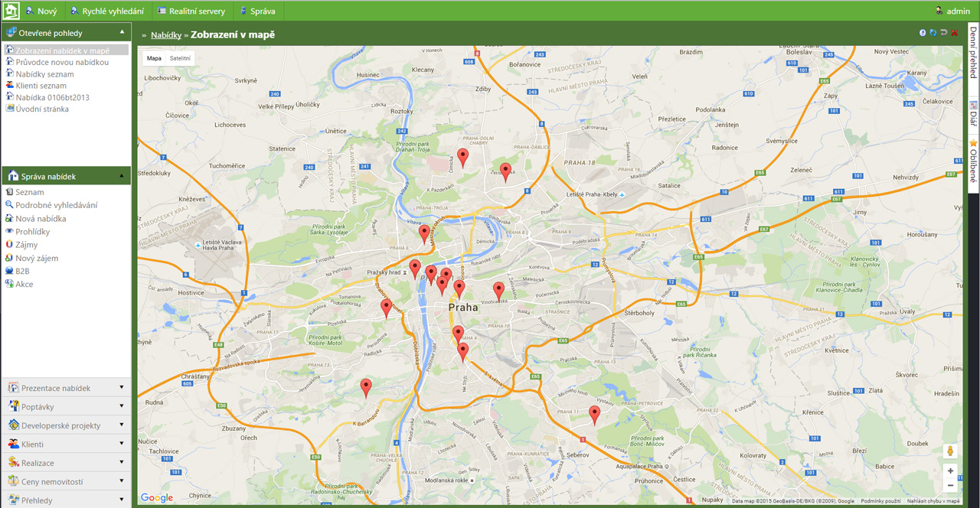The height and width of the screenshot is (508, 980).
Task: Open the Diář side tab
Action: pyautogui.click(x=973, y=114)
